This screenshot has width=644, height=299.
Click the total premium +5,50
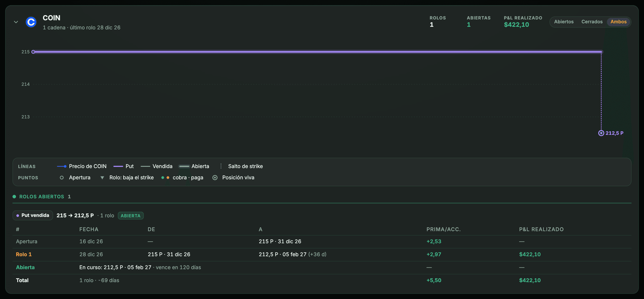(x=434, y=280)
